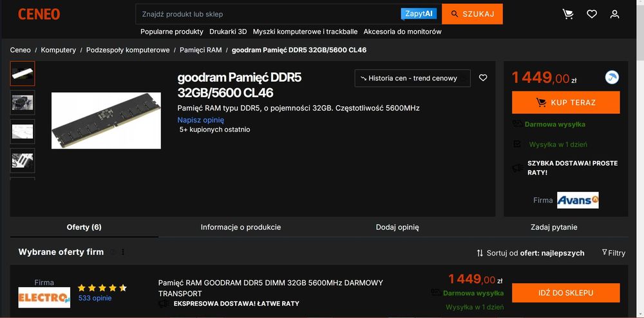Open 533 opinie link for ELECTRO.pl
Viewport: 644px width, 318px height.
(x=95, y=298)
